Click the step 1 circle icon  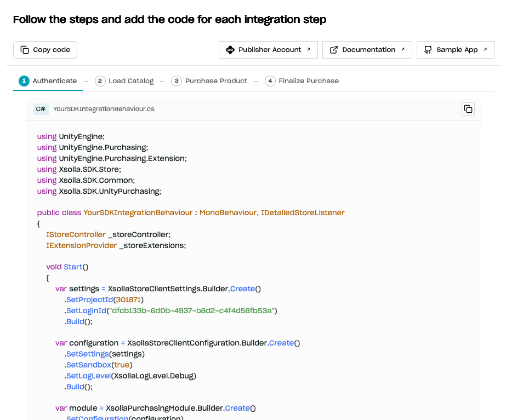(x=24, y=81)
